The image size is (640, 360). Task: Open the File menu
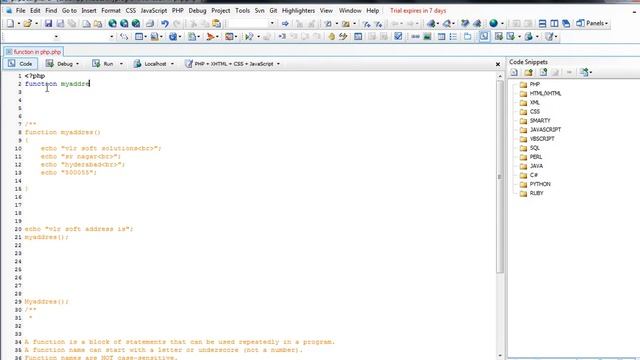20,11
